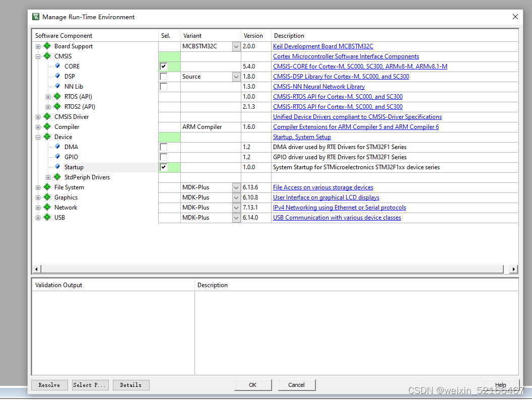Click the Validation Output column header
The image size is (532, 400).
(x=113, y=285)
